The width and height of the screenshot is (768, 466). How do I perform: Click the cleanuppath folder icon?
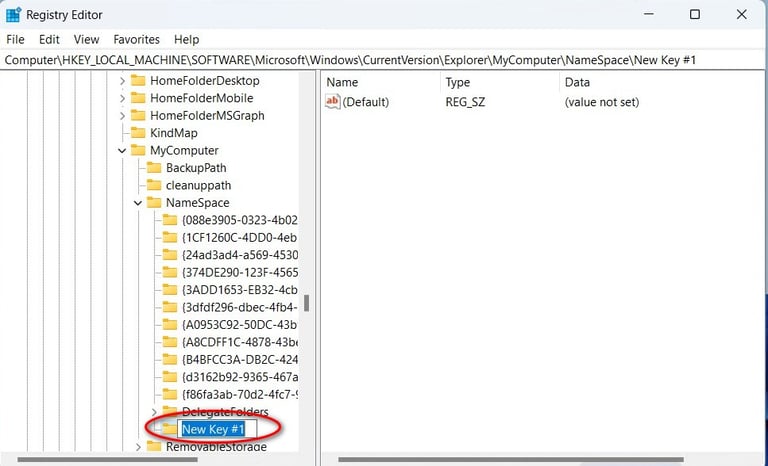tap(154, 185)
